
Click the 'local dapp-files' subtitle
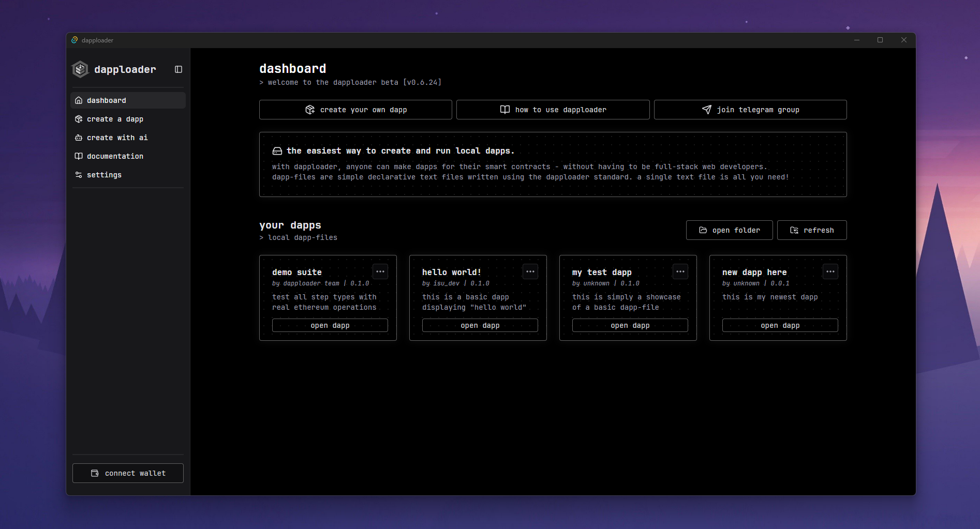pos(299,237)
